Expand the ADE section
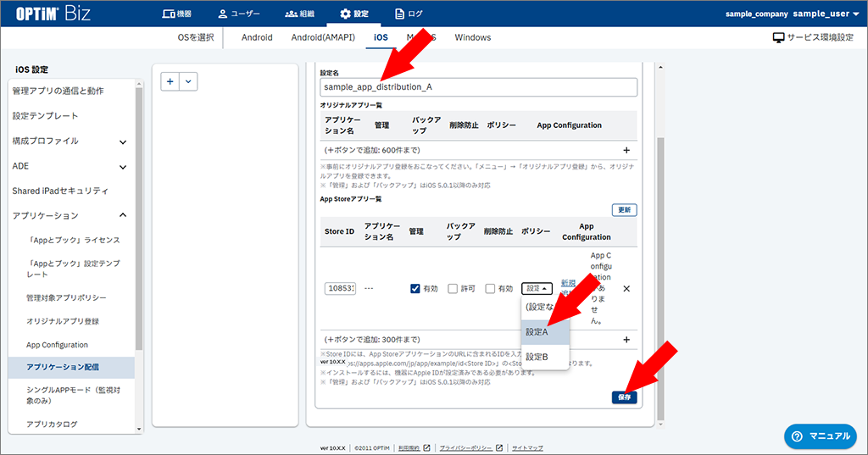Image resolution: width=868 pixels, height=455 pixels. 71,166
